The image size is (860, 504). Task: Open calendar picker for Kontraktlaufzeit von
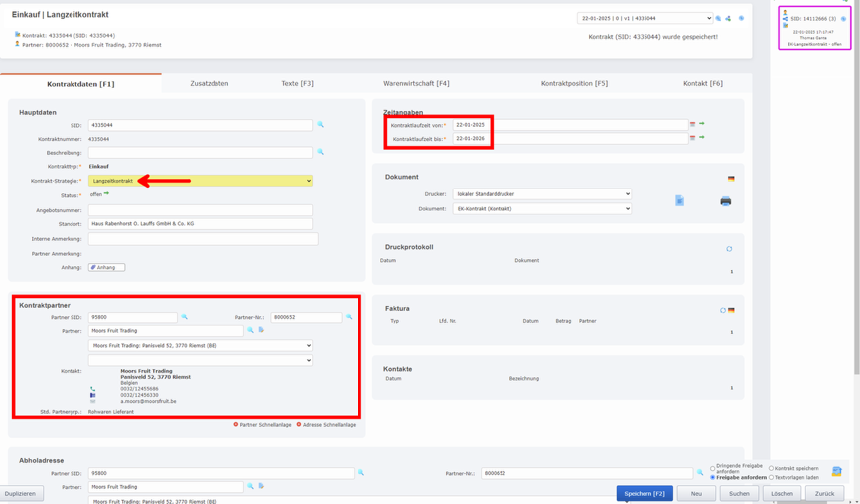coord(692,125)
